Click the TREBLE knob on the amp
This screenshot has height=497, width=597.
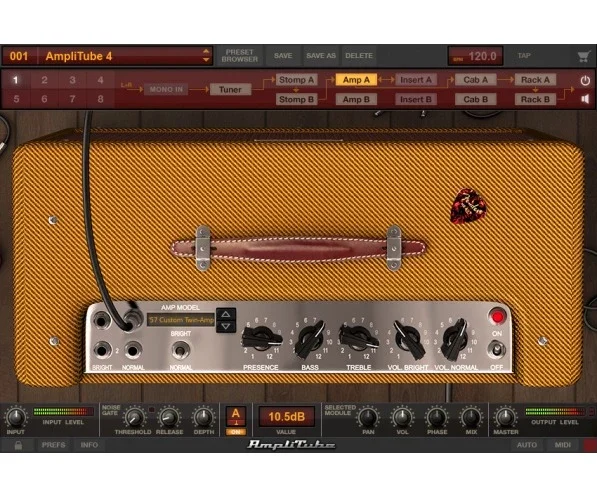[x=359, y=337]
